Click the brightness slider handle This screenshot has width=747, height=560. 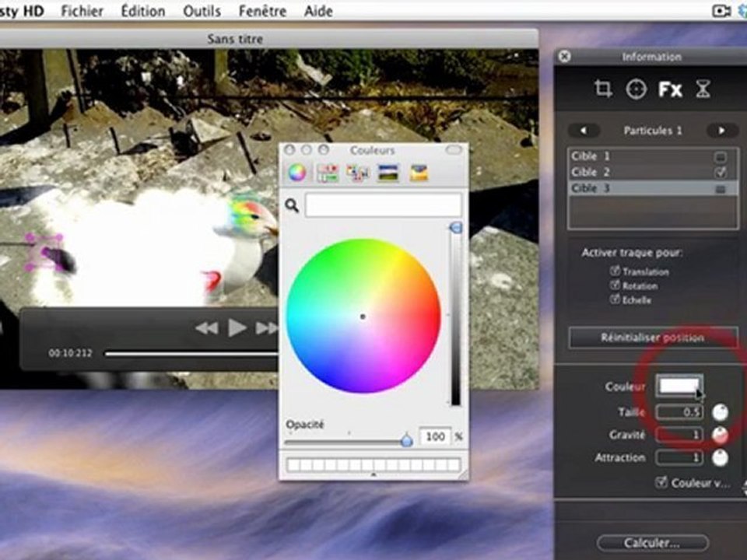coord(455,228)
